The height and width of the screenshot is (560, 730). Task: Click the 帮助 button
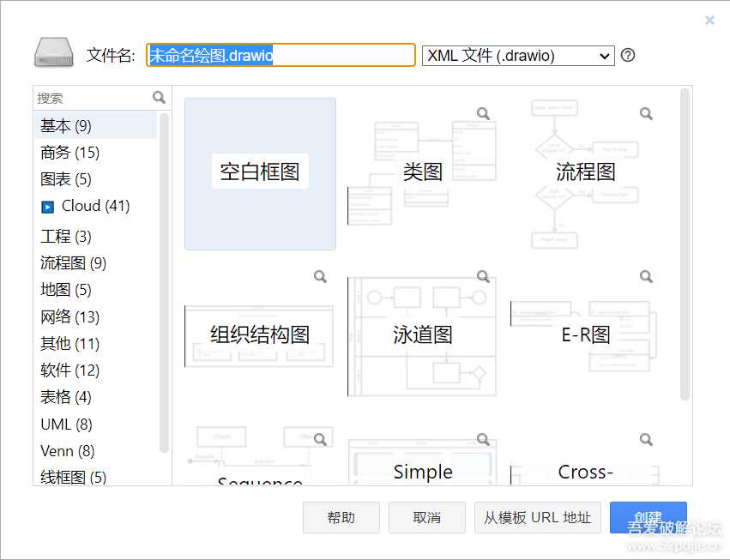click(341, 518)
